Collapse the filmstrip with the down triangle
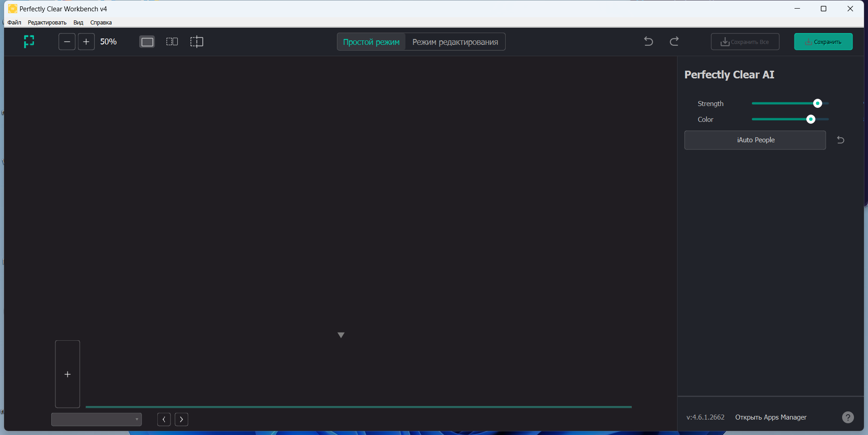 pos(341,335)
